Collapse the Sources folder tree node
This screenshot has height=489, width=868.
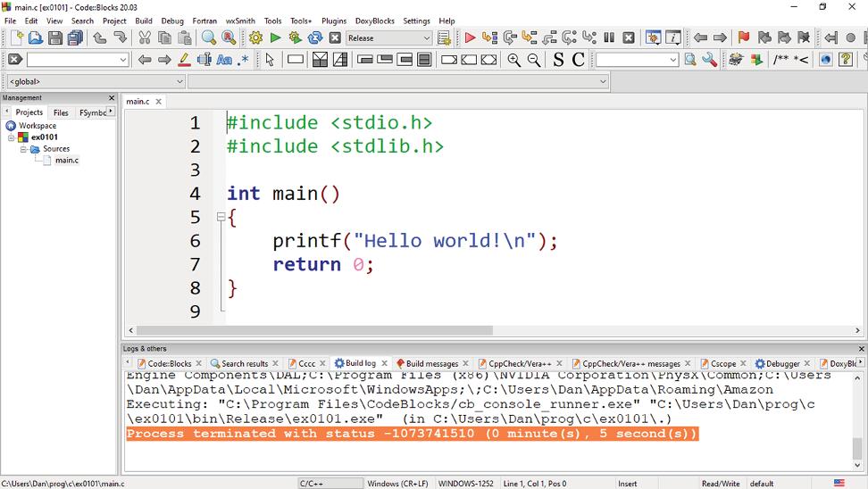point(24,149)
